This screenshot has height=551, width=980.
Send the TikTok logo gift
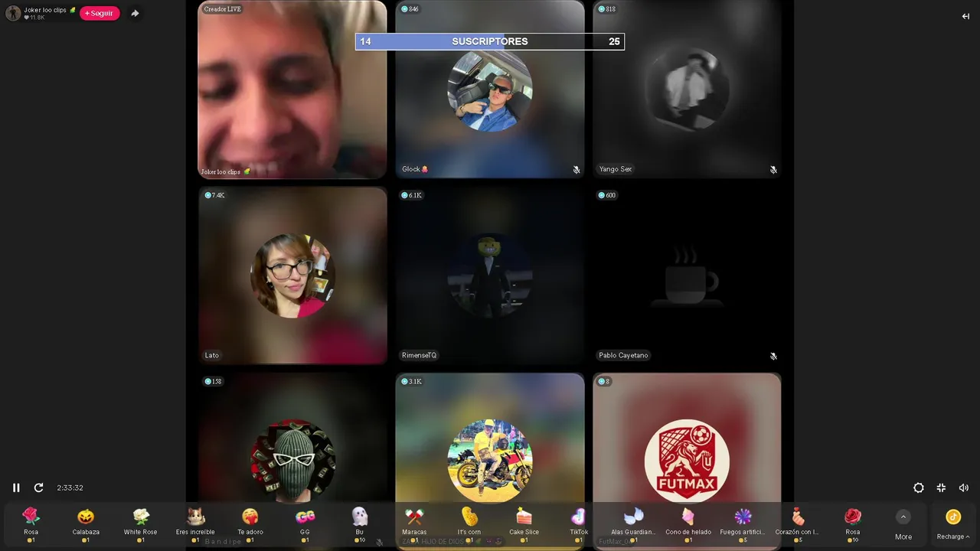pyautogui.click(x=579, y=525)
